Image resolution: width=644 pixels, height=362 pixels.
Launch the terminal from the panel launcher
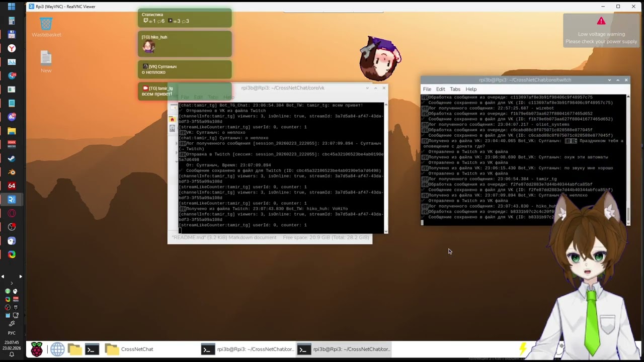92,349
